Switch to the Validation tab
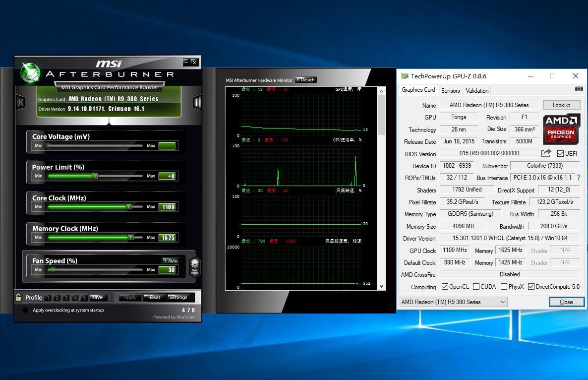Screen dimensions: 588x380 [x=477, y=91]
